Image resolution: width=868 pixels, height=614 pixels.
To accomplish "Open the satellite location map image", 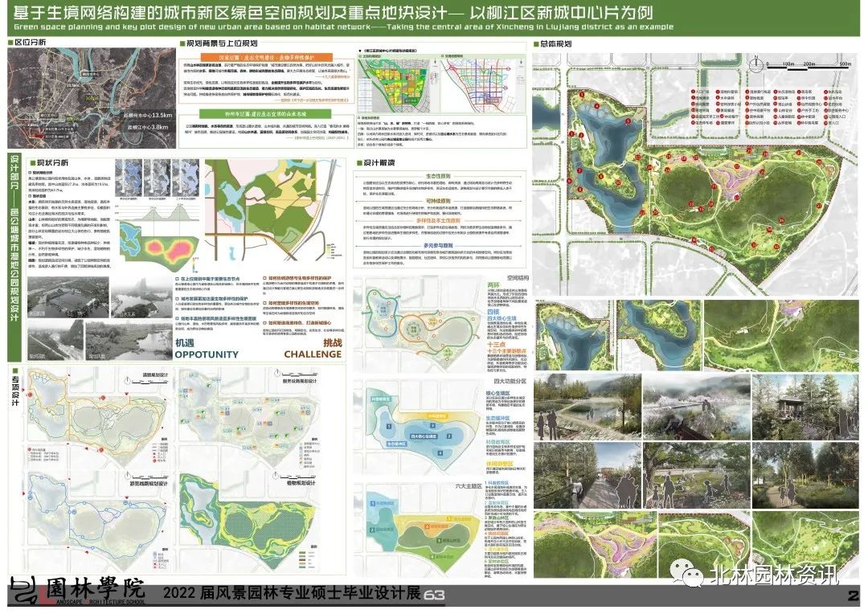I will (92, 98).
